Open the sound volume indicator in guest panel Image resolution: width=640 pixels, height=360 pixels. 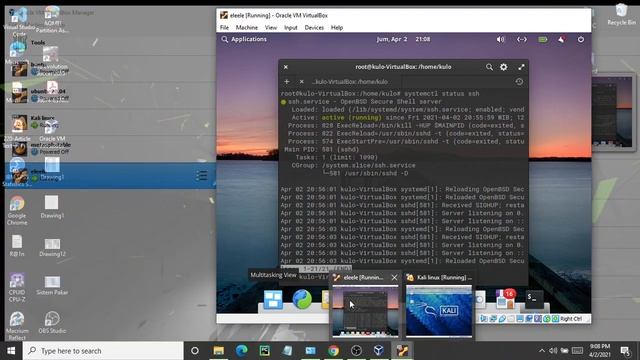tap(500, 40)
